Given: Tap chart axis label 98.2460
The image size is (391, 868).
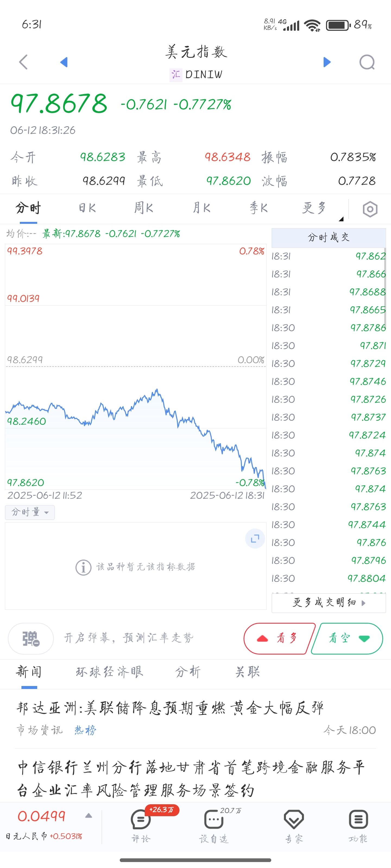Looking at the screenshot, I should click(26, 422).
